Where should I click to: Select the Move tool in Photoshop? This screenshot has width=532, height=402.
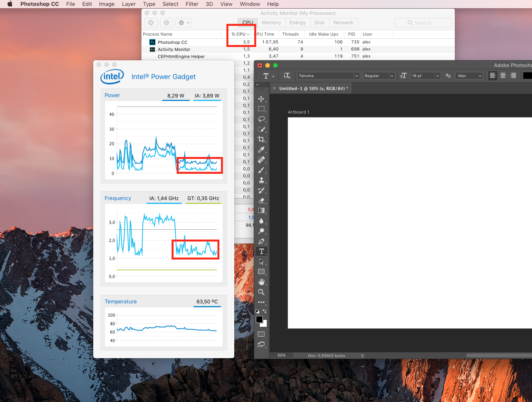pos(261,99)
